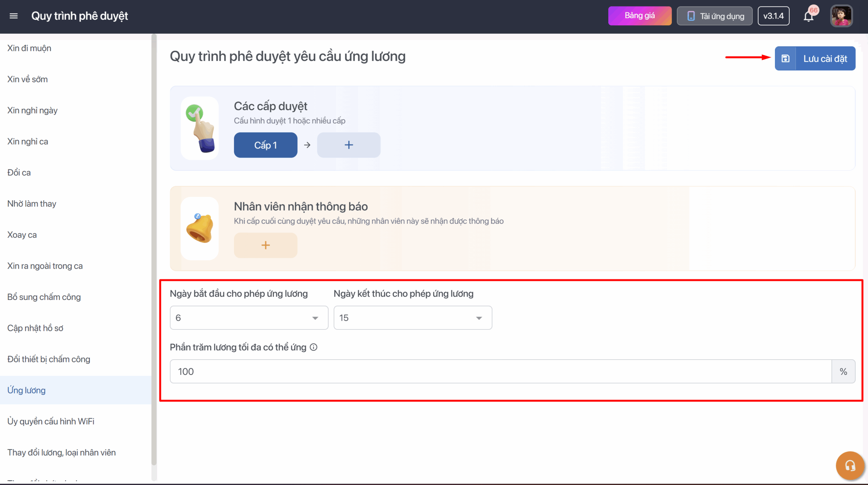Click the user avatar picture
The height and width of the screenshot is (485, 868).
841,16
